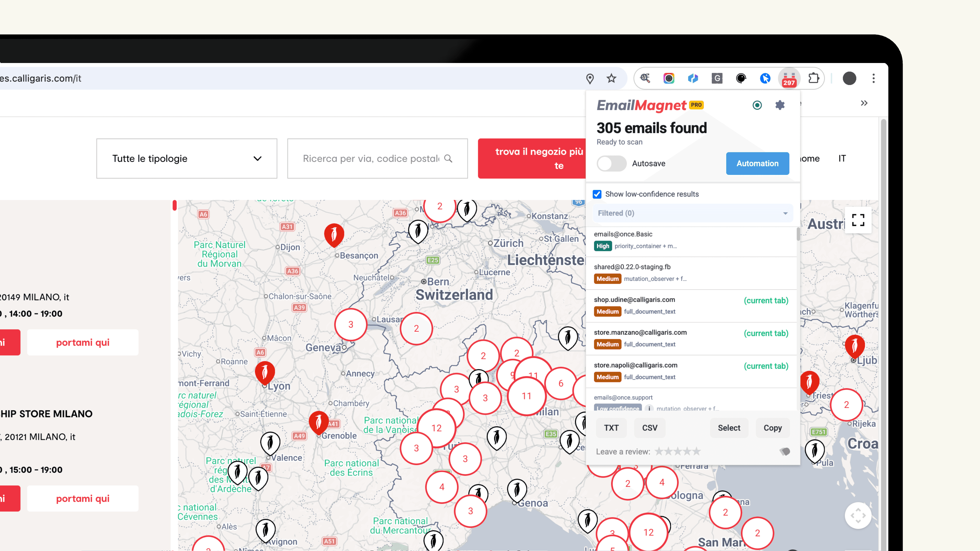
Task: Click the search magnifier in address field
Action: pos(448,159)
